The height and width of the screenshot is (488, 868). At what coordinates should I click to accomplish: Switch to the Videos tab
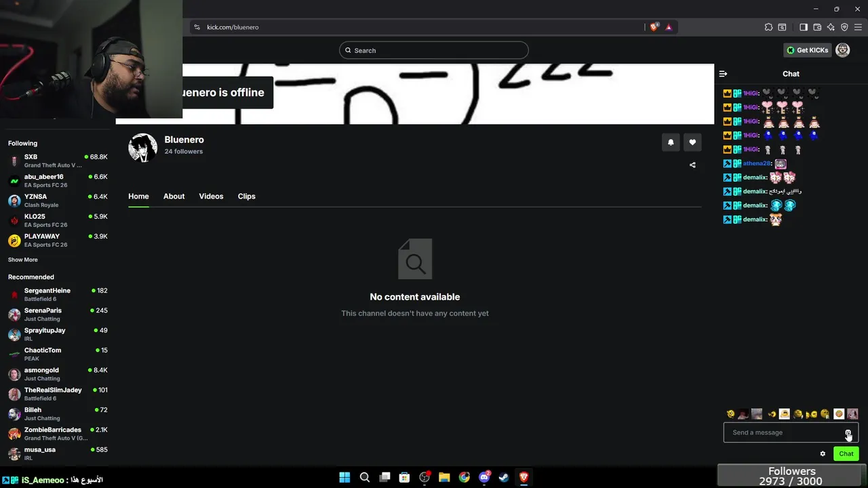coord(211,197)
